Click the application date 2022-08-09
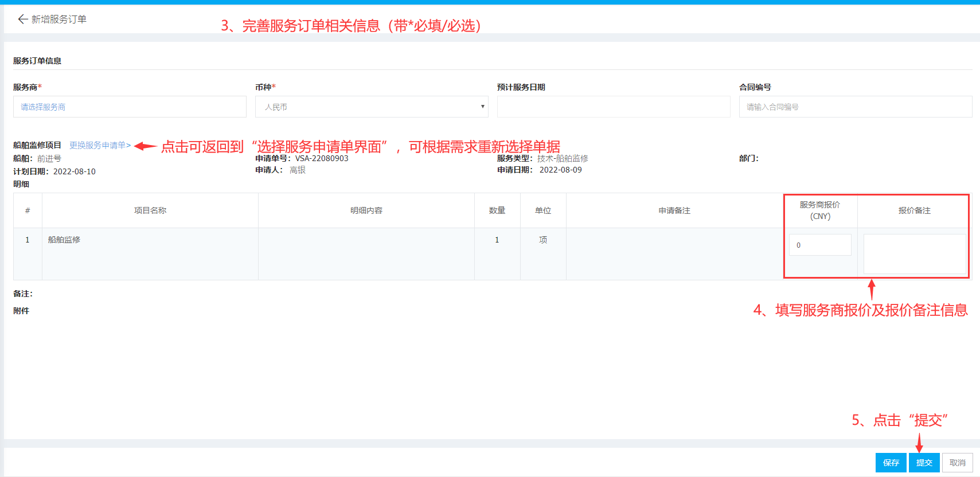The height and width of the screenshot is (477, 980). pyautogui.click(x=560, y=170)
